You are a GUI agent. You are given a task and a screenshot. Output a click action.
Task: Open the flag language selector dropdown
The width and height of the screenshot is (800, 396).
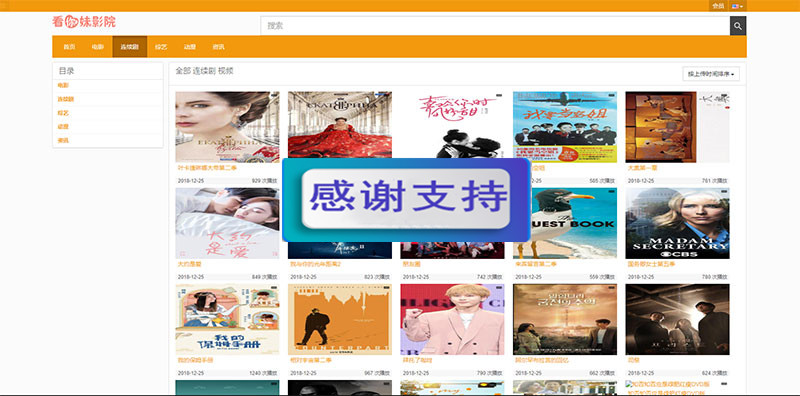point(737,6)
